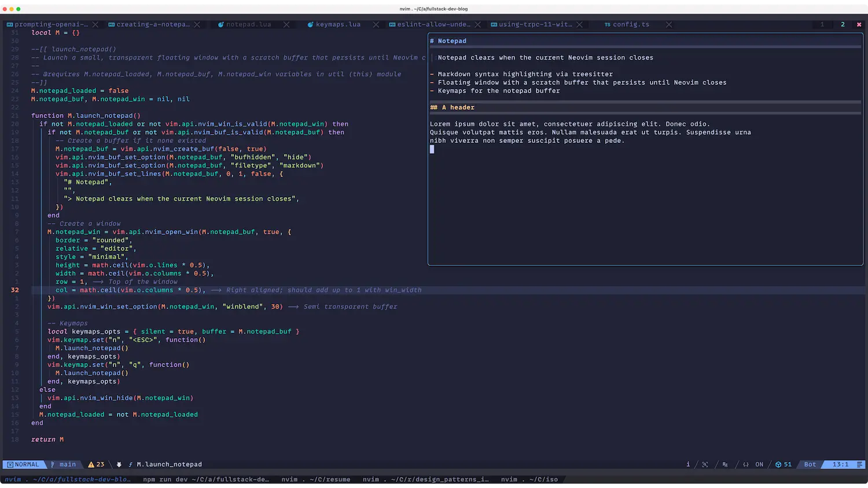Switch to the using-trpc-11-wit buffer tab
The width and height of the screenshot is (868, 488).
tap(536, 25)
